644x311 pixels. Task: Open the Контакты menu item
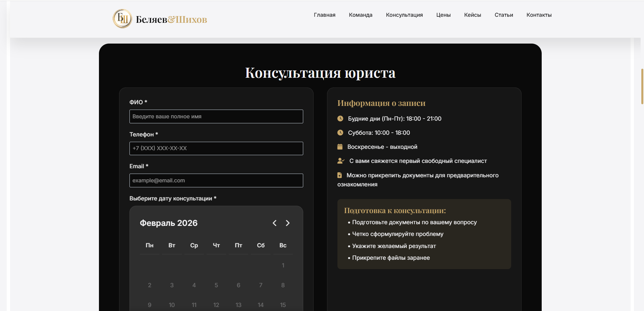pos(539,15)
